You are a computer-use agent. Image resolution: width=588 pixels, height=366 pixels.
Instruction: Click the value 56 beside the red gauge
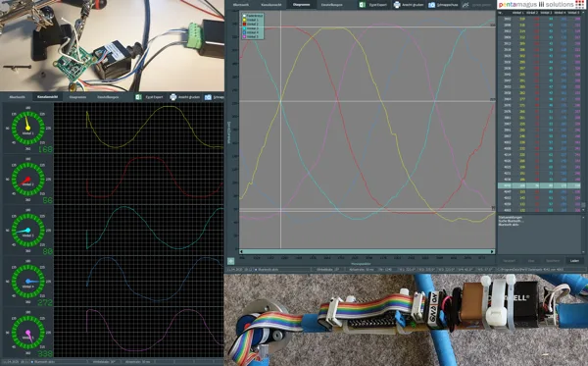[x=48, y=200]
